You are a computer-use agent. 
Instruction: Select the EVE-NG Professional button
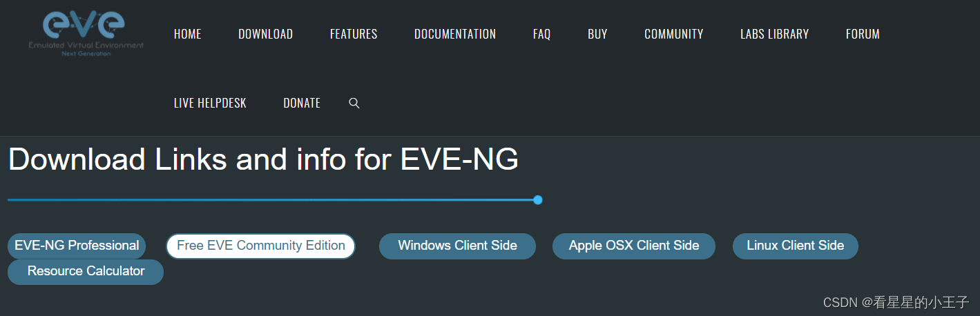tap(77, 246)
